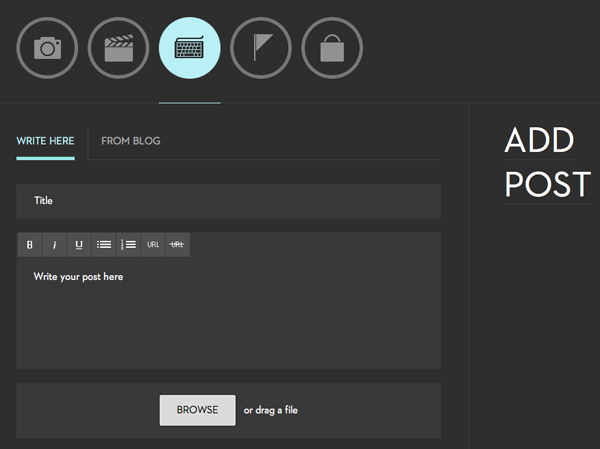Screen dimensions: 600x449
Task: Switch to the Write Here tab
Action: [x=45, y=141]
